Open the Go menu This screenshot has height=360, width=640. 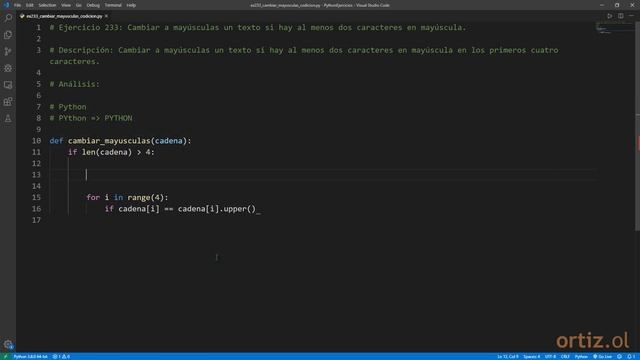(x=78, y=5)
